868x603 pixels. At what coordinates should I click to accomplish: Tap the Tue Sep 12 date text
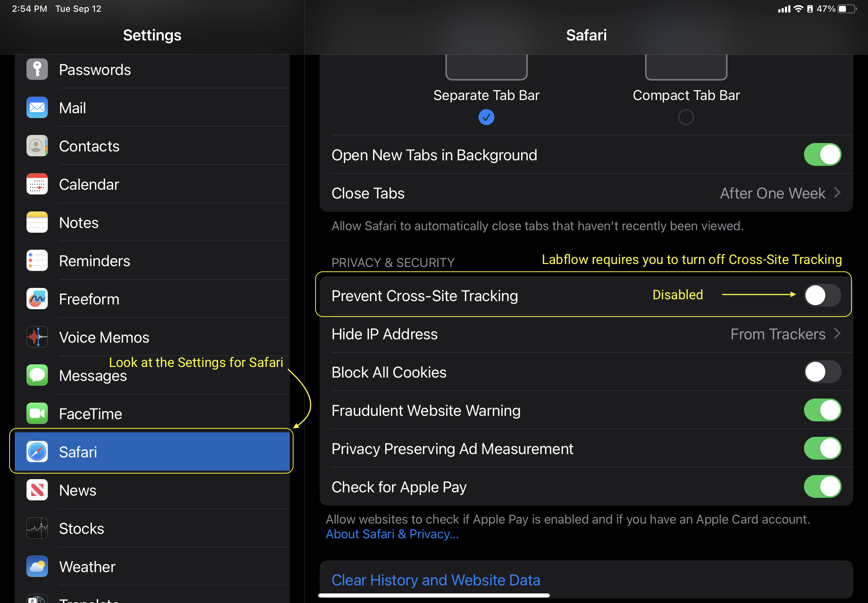[x=78, y=9]
